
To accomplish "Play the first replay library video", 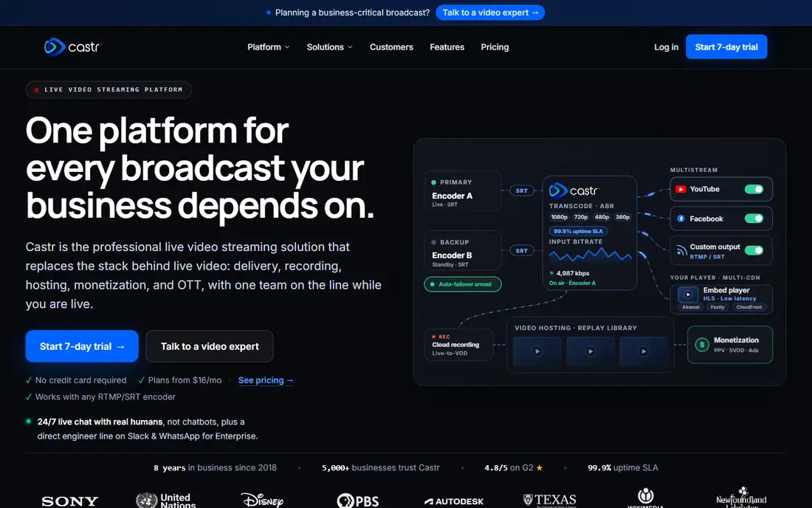I will (x=537, y=351).
